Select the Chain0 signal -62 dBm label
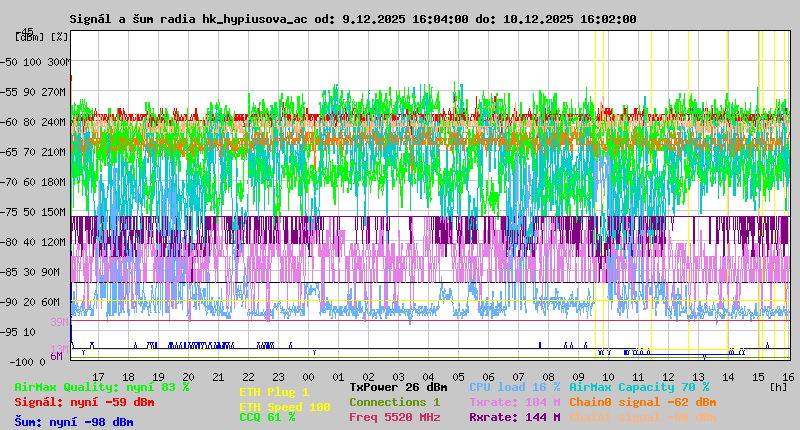Viewport: 800px width, 430px height. coord(642,402)
